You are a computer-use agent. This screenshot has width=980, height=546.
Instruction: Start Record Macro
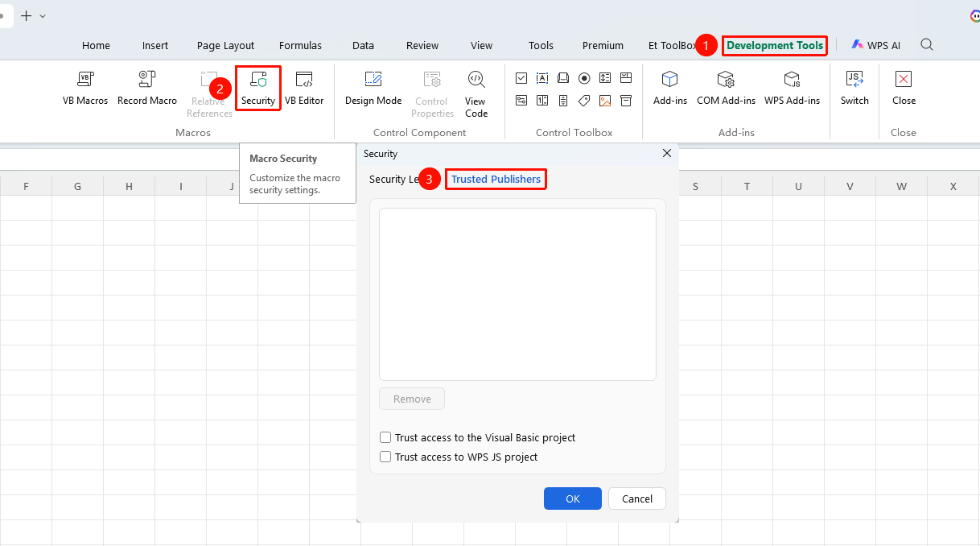point(147,89)
